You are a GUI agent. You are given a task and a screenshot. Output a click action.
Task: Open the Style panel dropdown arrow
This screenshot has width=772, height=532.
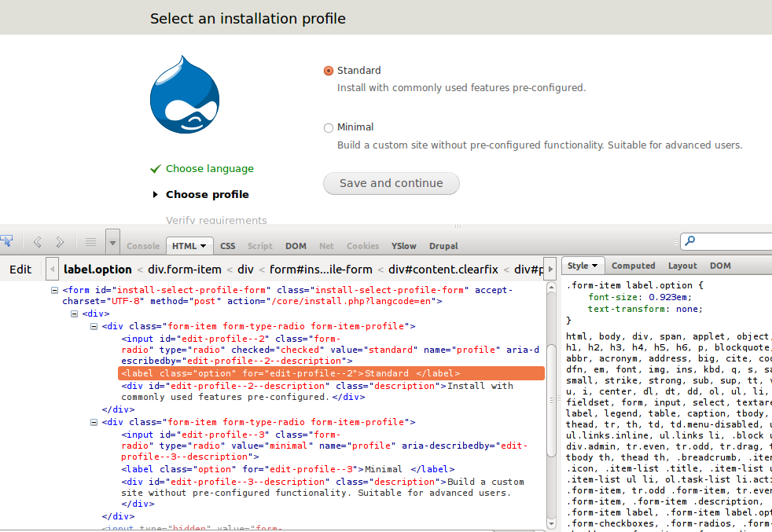(x=595, y=266)
